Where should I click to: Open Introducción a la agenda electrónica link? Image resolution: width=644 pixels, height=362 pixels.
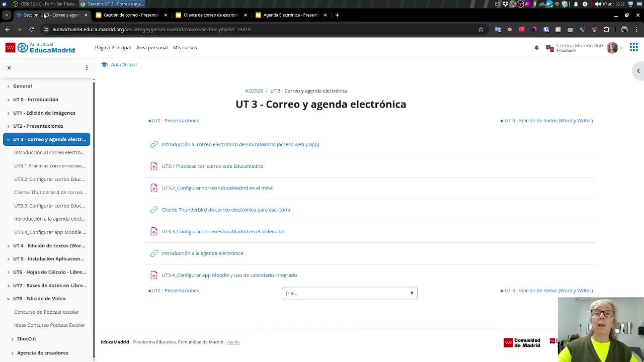pos(202,253)
